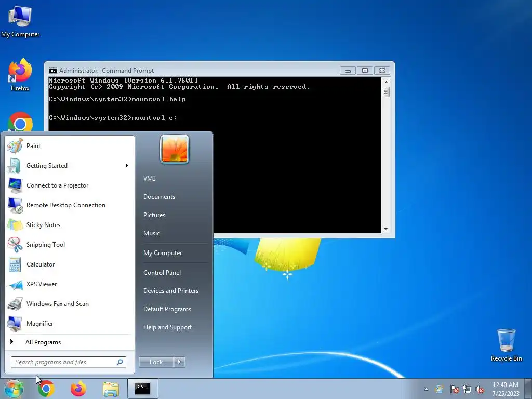The height and width of the screenshot is (399, 532).
Task: Show hidden tray icons
Action: pyautogui.click(x=426, y=390)
